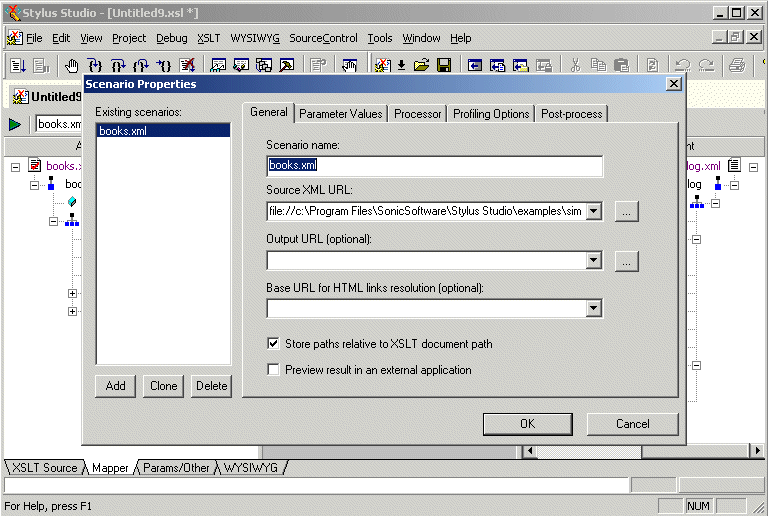
Task: Open the Profiling Options tab
Action: point(490,114)
